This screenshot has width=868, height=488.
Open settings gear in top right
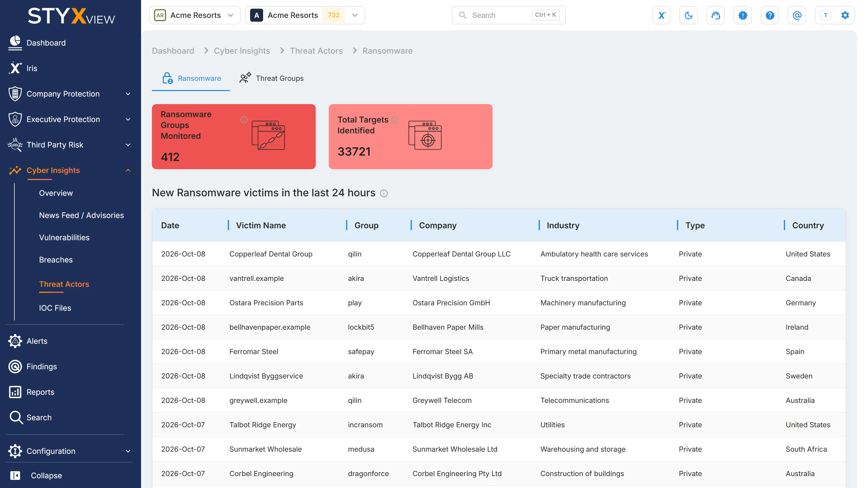tap(845, 15)
